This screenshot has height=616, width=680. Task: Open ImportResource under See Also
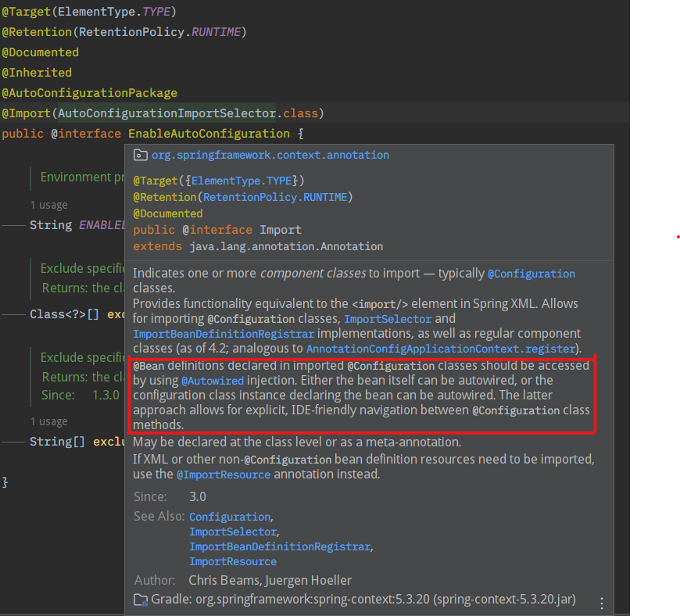[232, 561]
